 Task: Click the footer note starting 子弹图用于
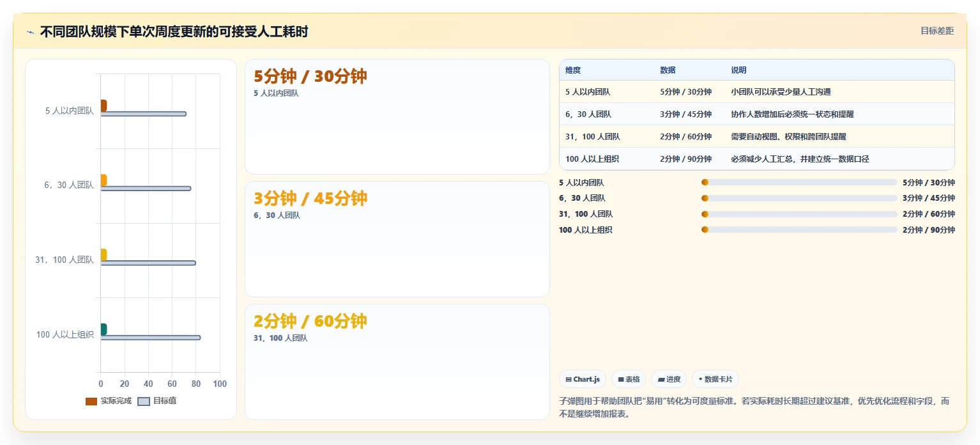[754, 407]
